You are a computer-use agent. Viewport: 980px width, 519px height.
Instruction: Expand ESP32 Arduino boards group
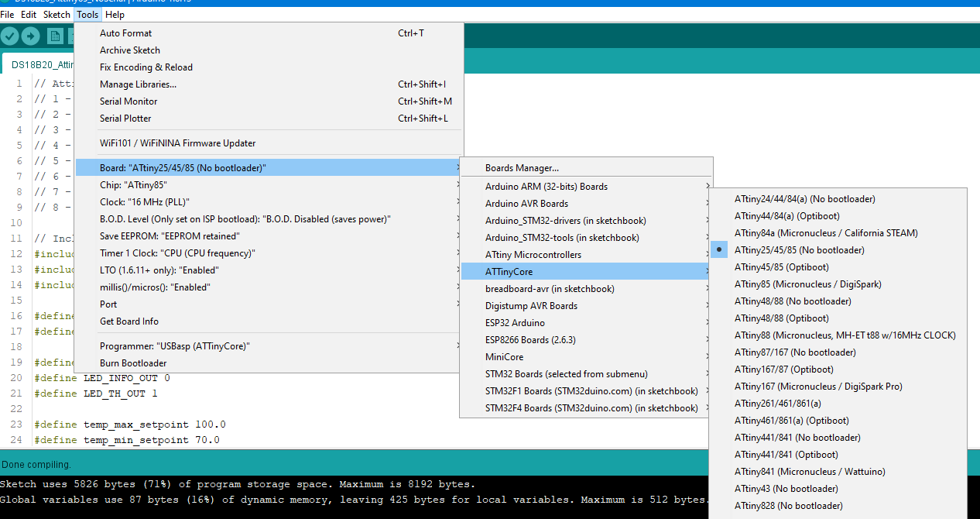click(x=586, y=323)
